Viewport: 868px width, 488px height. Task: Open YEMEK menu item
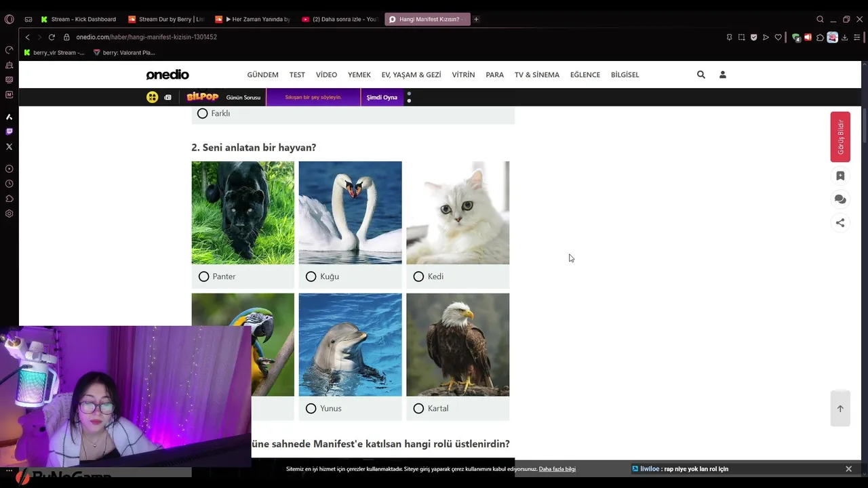click(359, 75)
